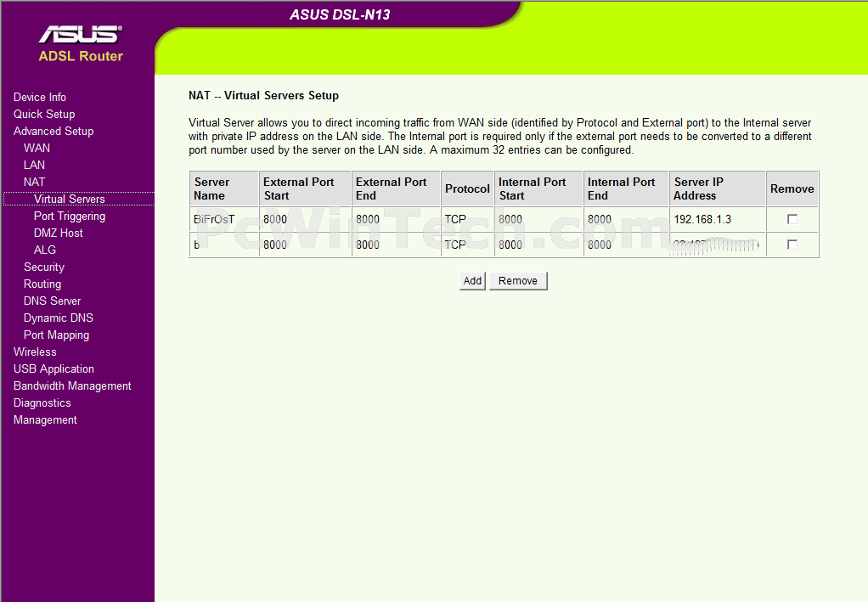The image size is (868, 602).
Task: Click Internal Port End value in BiFrOsT row
Action: (x=600, y=220)
